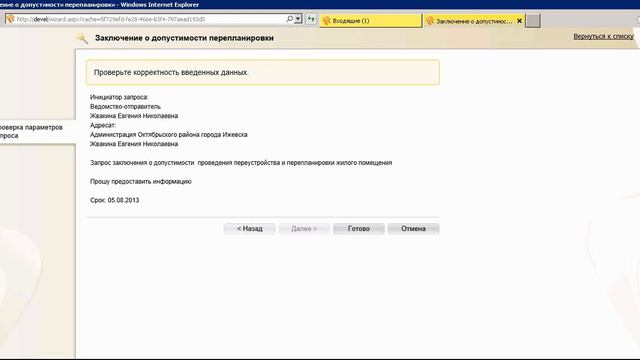Close the Заключение о допустимости tab
Viewport: 640px width, 360px height.
tap(520, 21)
